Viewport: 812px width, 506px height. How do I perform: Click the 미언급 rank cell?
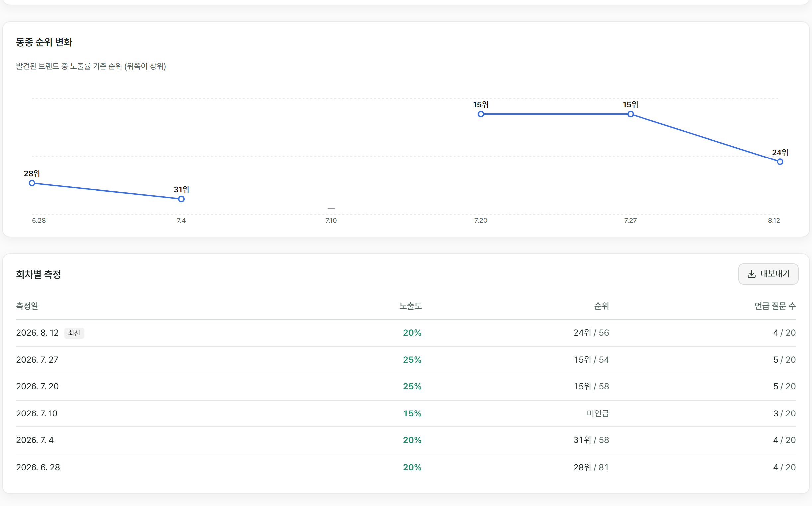point(598,413)
